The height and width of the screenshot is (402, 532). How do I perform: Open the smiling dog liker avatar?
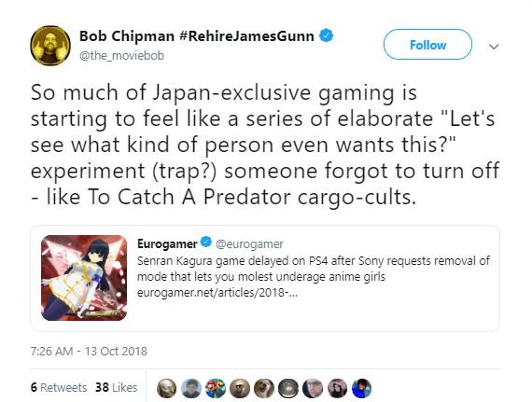[x=264, y=388]
